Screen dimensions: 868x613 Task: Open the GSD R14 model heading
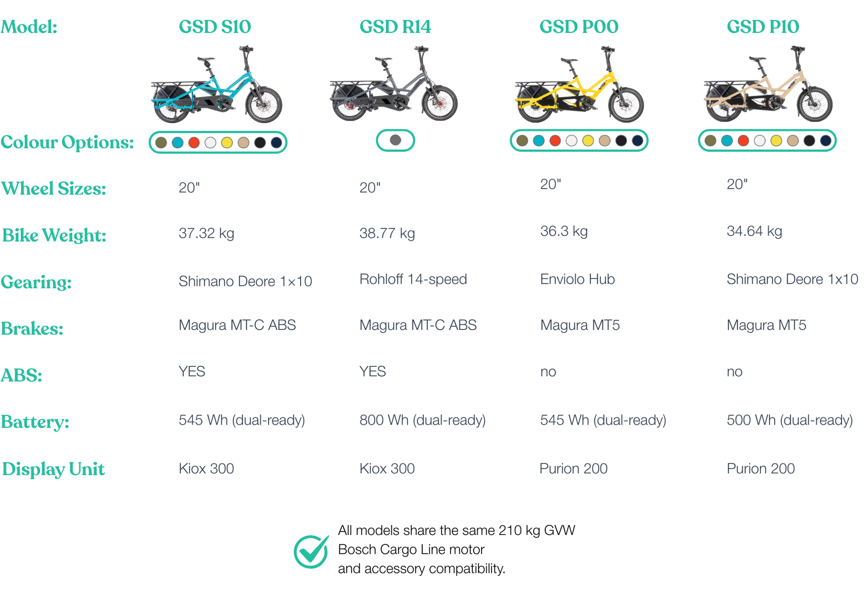tap(395, 27)
